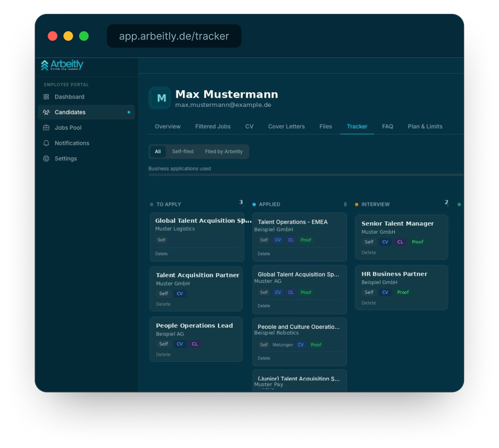Viewport: 499px width, 448px height.
Task: Click the Metzingen tag on Beispiel Robotics card
Action: click(283, 345)
